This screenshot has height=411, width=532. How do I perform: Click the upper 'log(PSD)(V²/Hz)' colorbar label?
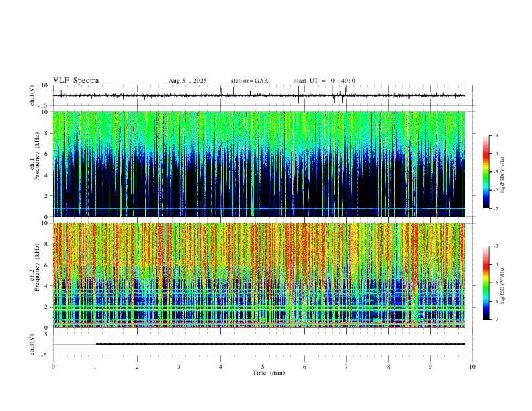coord(503,175)
